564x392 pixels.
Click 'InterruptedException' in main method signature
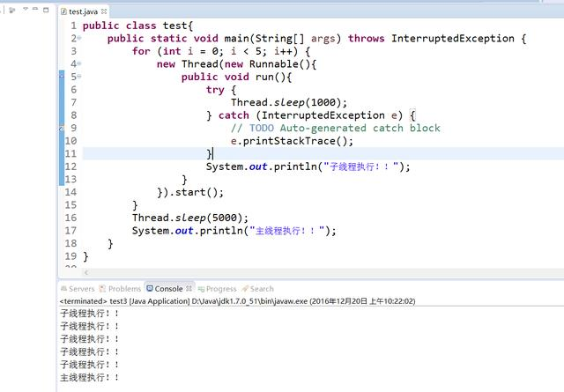tap(452, 38)
